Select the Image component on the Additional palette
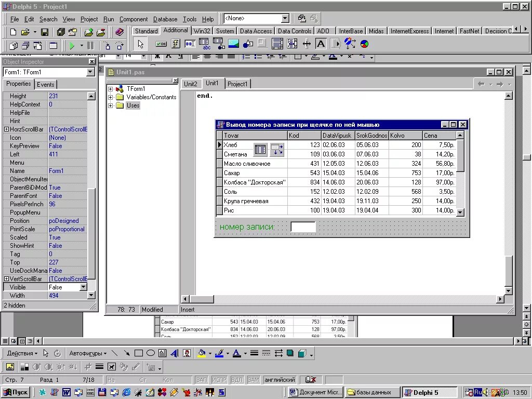Image resolution: width=532 pixels, height=399 pixels. [x=233, y=44]
